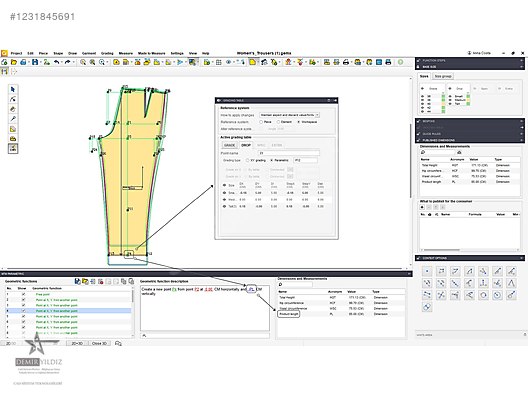528x396 pixels.
Task: Switch to DROP grading table tab
Action: (246, 145)
